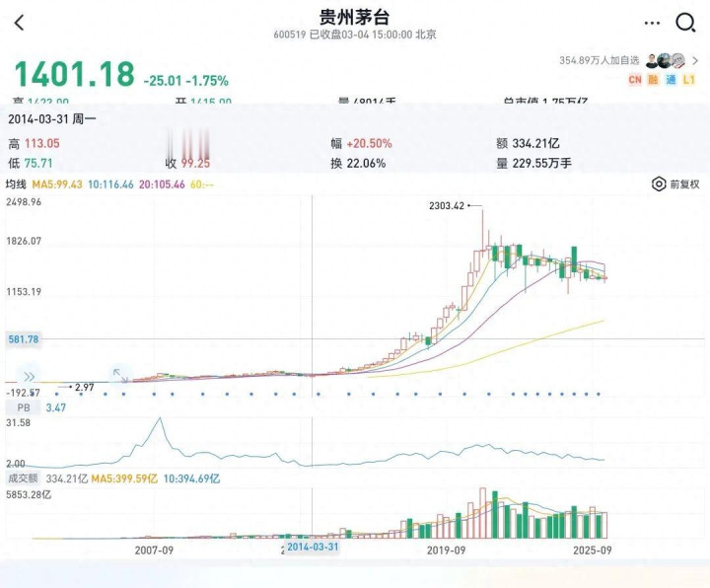Tap the tallest volume bar in the chart
This screenshot has width=710, height=588.
tap(482, 513)
